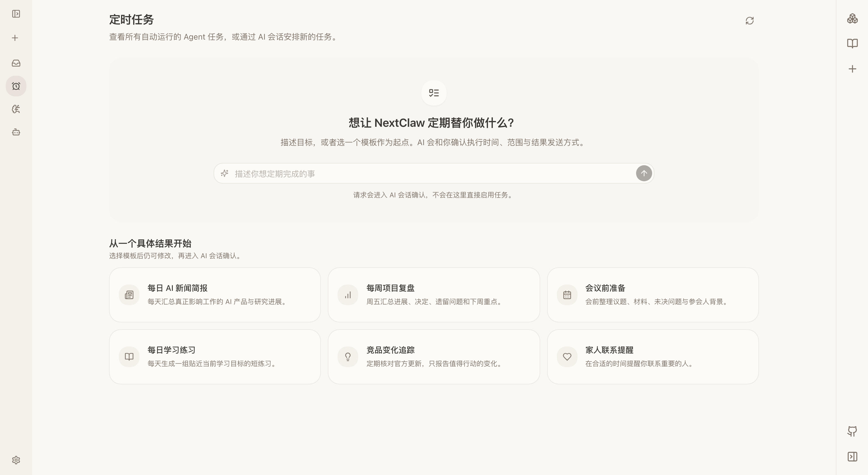Open the robot agents icon

[16, 132]
